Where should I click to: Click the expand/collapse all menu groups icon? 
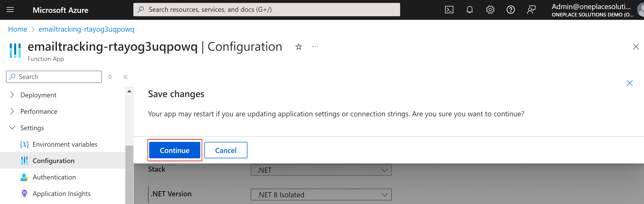[110, 77]
